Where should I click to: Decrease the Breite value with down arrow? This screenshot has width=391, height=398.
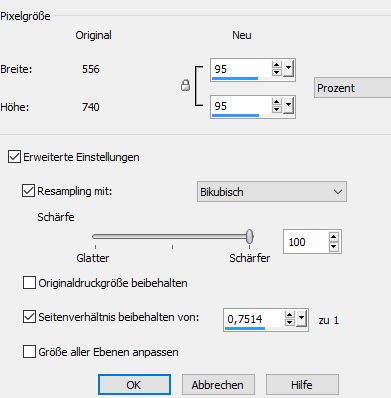(x=276, y=72)
